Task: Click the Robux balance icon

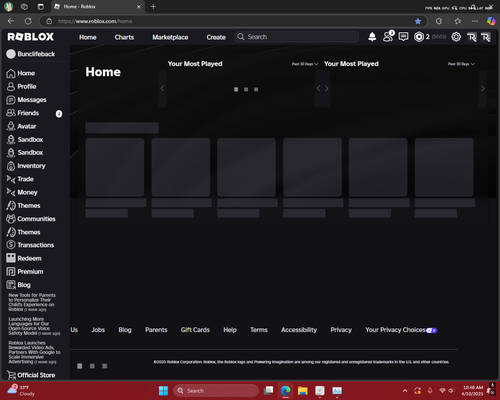Action: [x=419, y=37]
